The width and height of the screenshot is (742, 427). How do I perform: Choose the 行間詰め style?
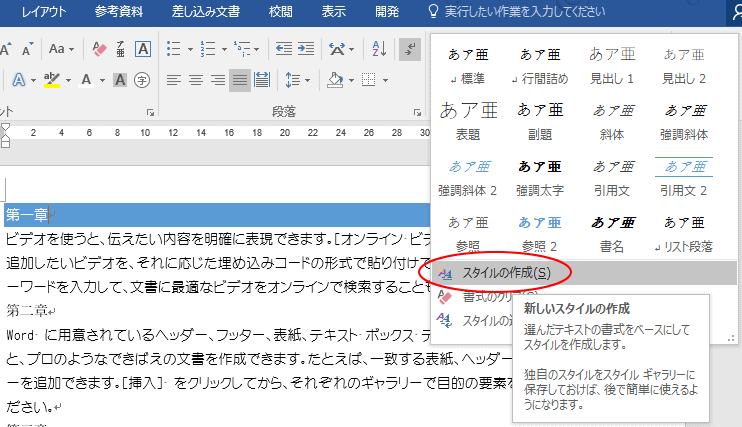tap(539, 66)
